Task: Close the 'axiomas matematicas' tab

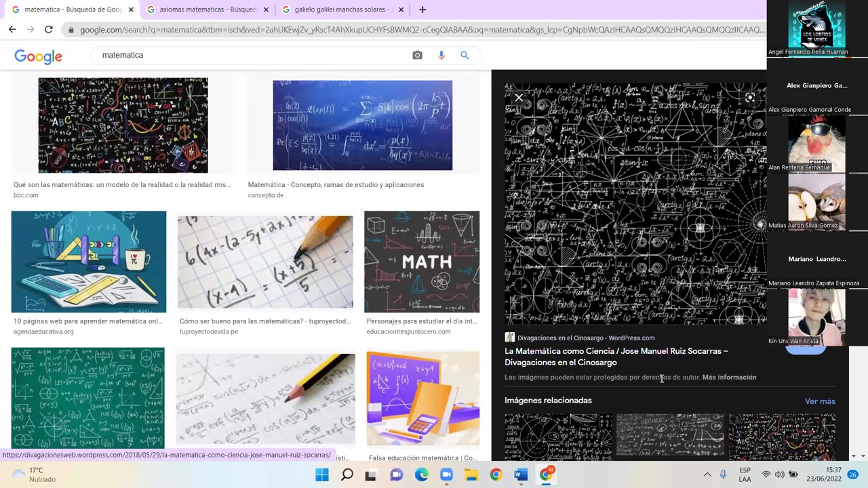Action: tap(266, 9)
